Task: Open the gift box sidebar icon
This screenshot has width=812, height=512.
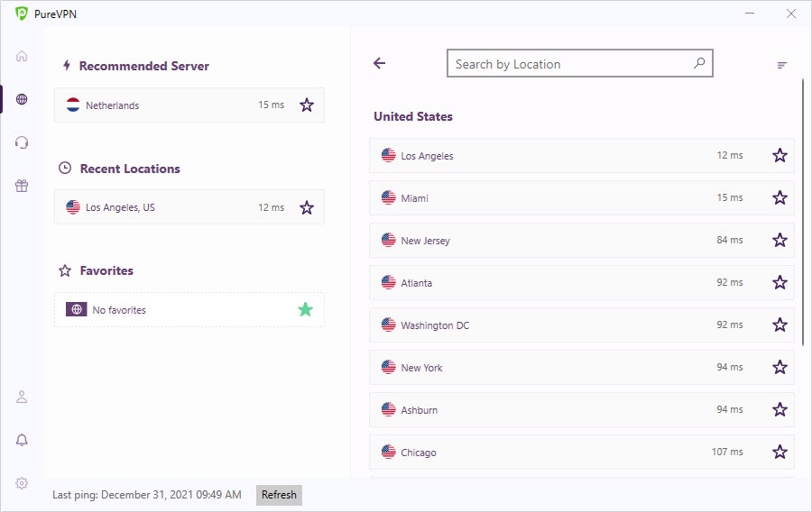Action: (x=22, y=185)
